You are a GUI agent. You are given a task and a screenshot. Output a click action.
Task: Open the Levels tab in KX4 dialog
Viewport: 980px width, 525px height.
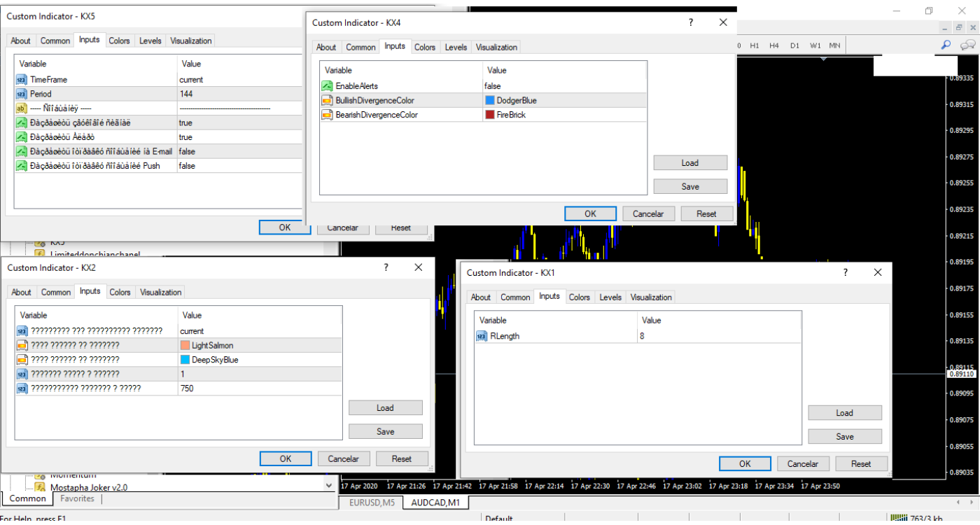point(456,48)
